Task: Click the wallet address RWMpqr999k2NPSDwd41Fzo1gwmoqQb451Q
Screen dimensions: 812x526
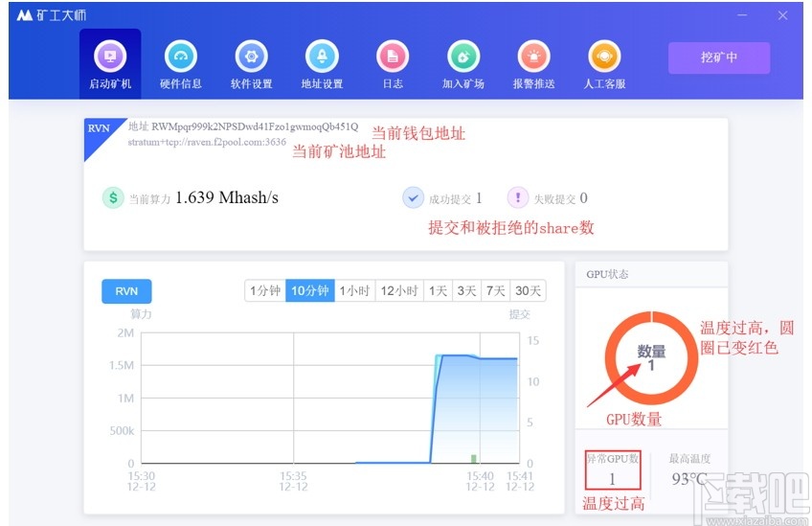Action: [255, 126]
